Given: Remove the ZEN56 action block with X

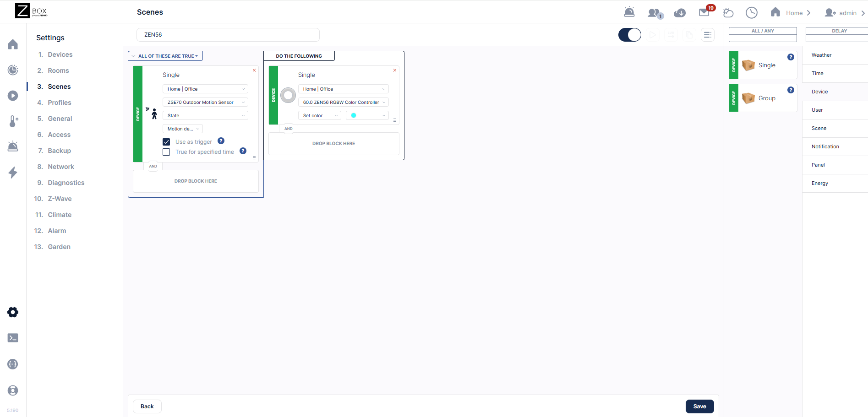Looking at the screenshot, I should [x=395, y=70].
